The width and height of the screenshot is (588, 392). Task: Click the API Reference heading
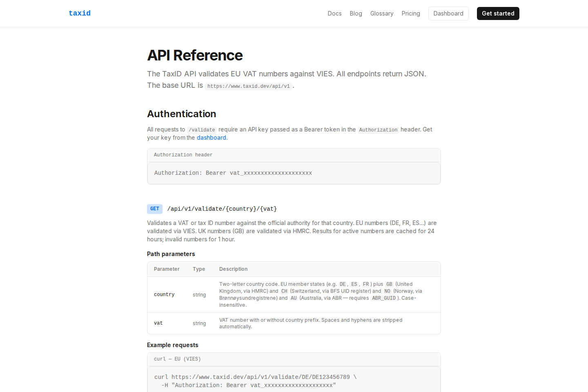pyautogui.click(x=195, y=55)
